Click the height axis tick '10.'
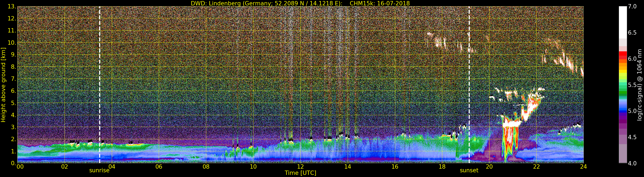The width and height of the screenshot is (644, 177). (12, 43)
